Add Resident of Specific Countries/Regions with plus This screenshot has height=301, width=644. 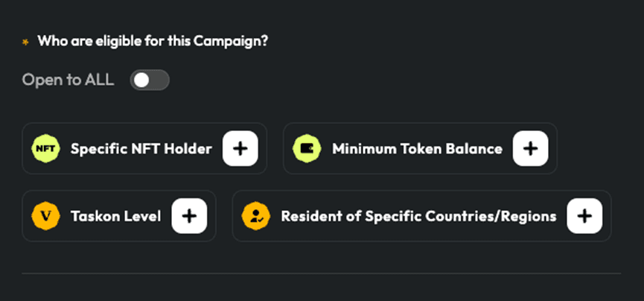[x=584, y=216]
